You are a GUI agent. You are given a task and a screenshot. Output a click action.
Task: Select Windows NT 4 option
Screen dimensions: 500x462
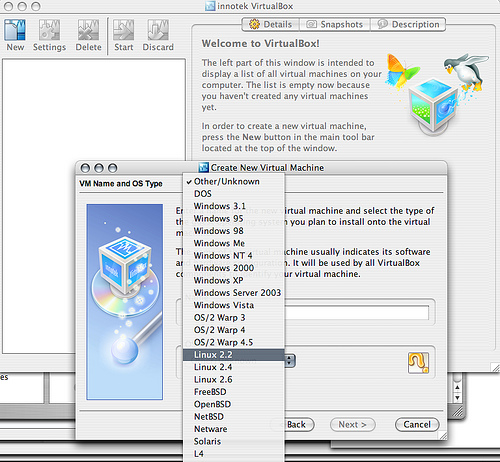234,255
